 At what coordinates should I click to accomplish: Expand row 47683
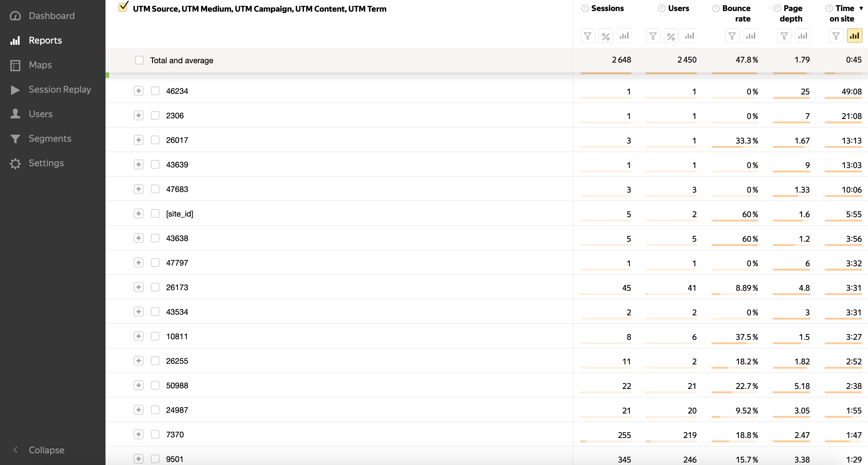click(x=139, y=189)
